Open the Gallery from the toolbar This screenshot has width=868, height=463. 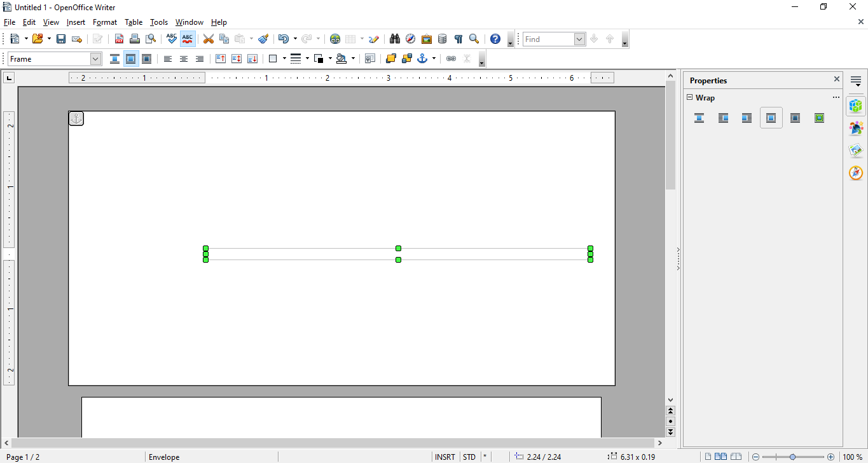[x=427, y=39]
